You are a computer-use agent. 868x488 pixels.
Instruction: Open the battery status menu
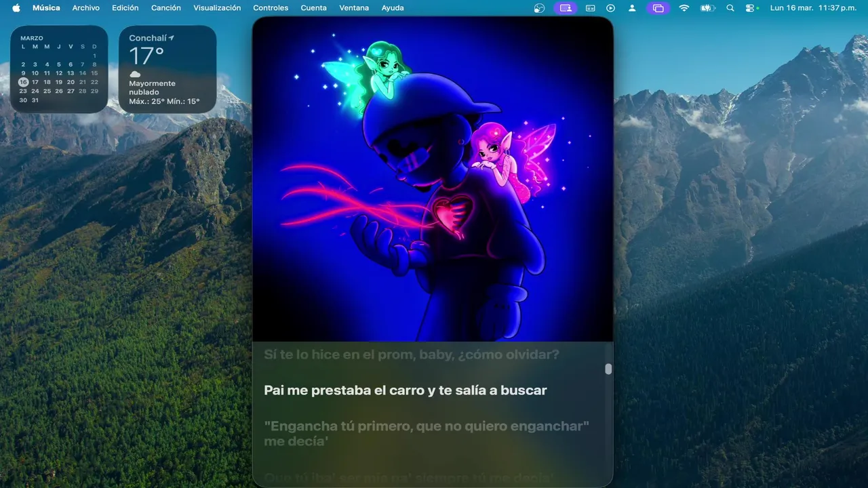pyautogui.click(x=707, y=8)
